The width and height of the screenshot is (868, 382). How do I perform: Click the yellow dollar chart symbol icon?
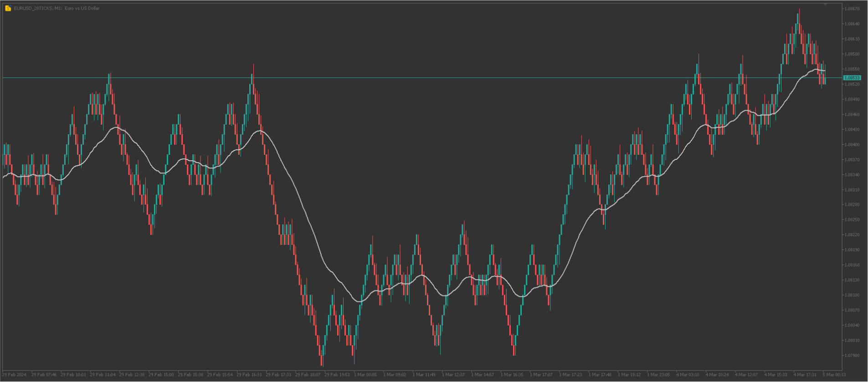coord(8,8)
